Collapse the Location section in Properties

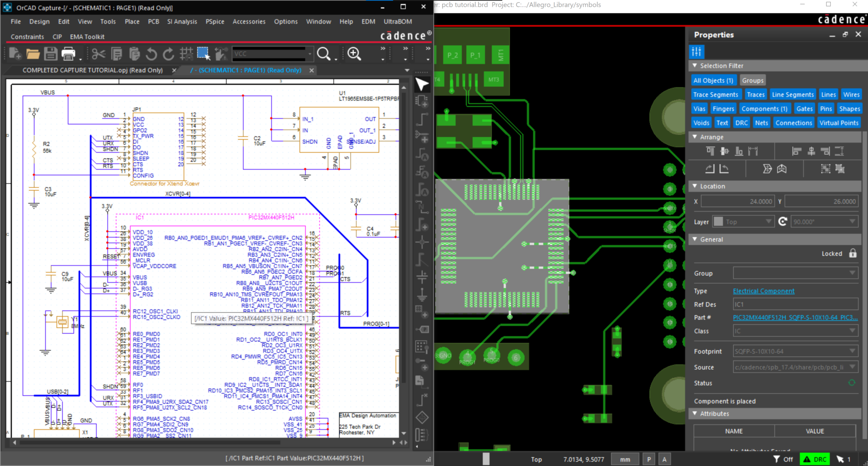[x=695, y=186]
